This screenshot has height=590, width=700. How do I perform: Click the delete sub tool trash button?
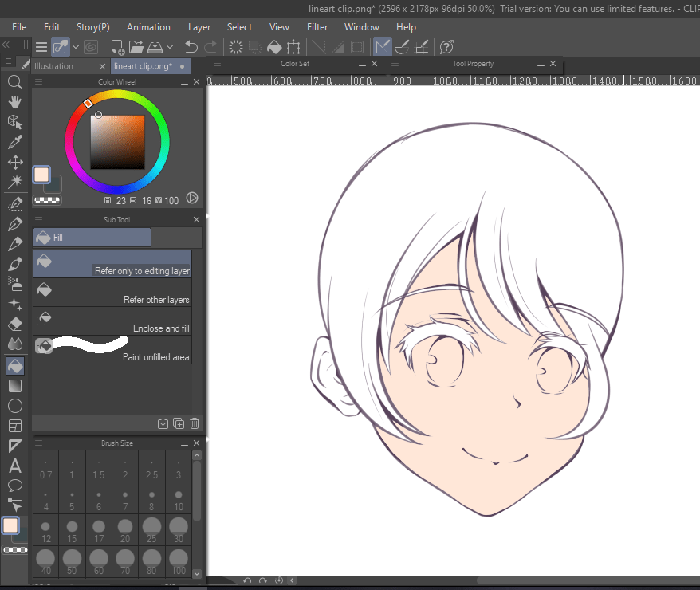(x=194, y=423)
